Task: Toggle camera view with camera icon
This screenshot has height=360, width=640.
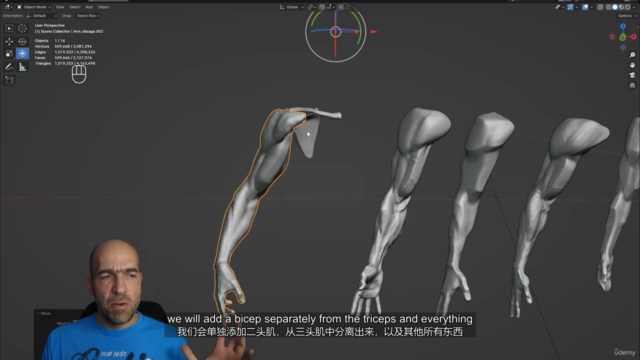Action: [632, 75]
